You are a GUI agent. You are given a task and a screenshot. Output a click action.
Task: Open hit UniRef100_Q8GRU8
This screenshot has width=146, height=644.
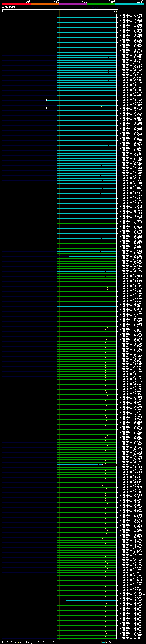coord(131,15)
